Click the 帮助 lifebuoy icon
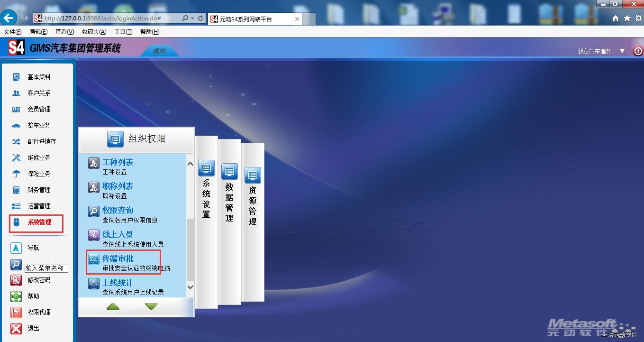Screen dimensions: 644x342 click(x=16, y=296)
